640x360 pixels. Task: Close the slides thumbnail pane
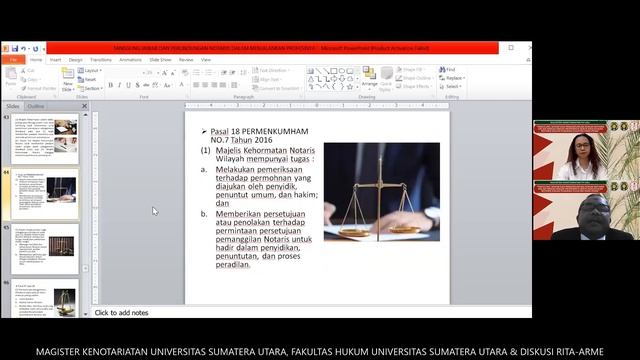(84, 106)
